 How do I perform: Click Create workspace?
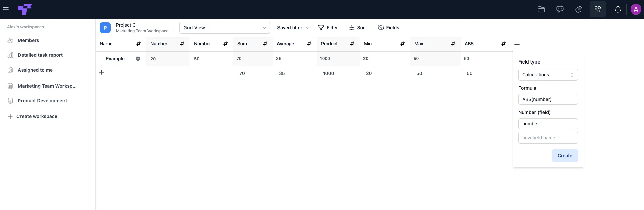tap(33, 116)
